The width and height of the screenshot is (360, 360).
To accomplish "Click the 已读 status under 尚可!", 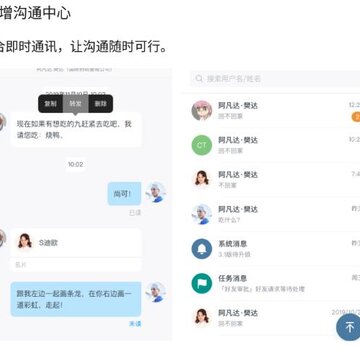I will click(x=135, y=213).
